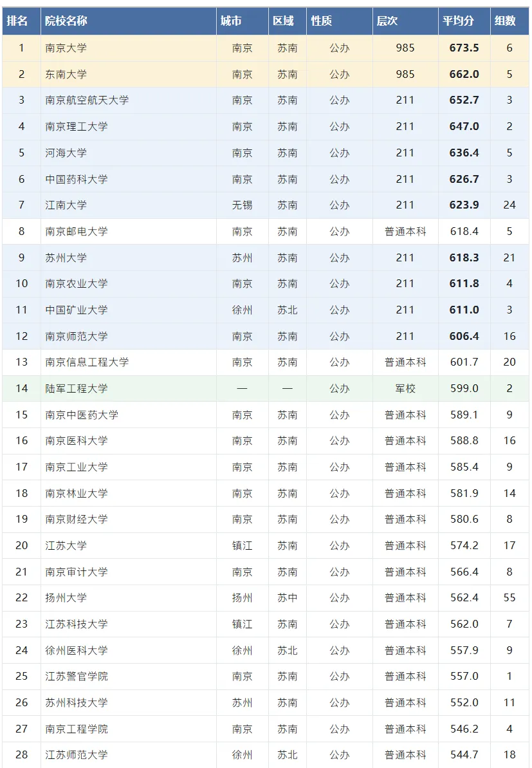Click the 军校 level cell

point(405,388)
